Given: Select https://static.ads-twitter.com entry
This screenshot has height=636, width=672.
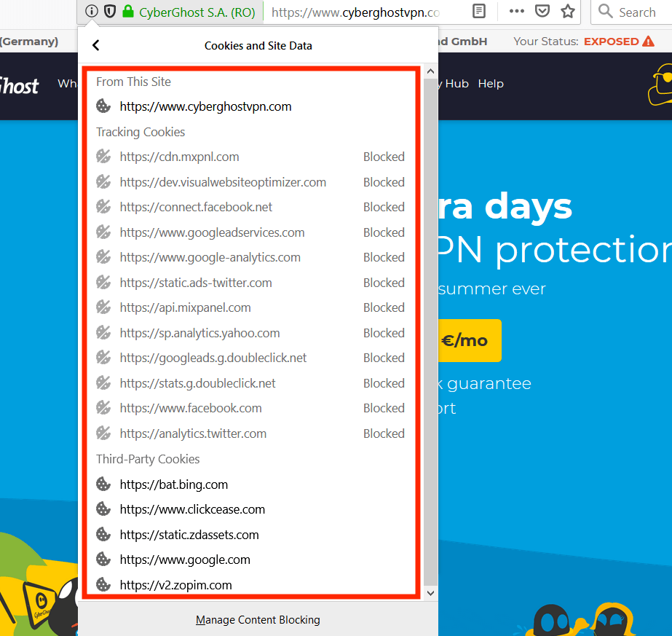Looking at the screenshot, I should 196,283.
